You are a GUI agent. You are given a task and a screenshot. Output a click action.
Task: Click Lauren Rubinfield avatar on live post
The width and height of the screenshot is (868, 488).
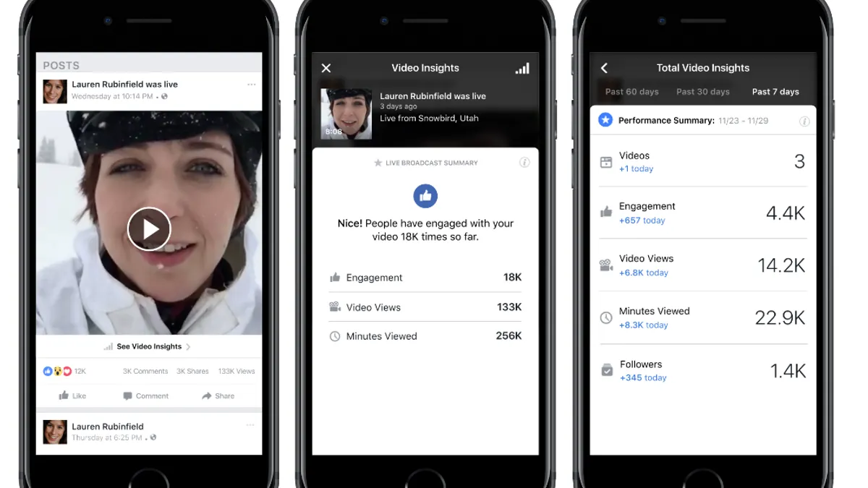click(x=54, y=91)
